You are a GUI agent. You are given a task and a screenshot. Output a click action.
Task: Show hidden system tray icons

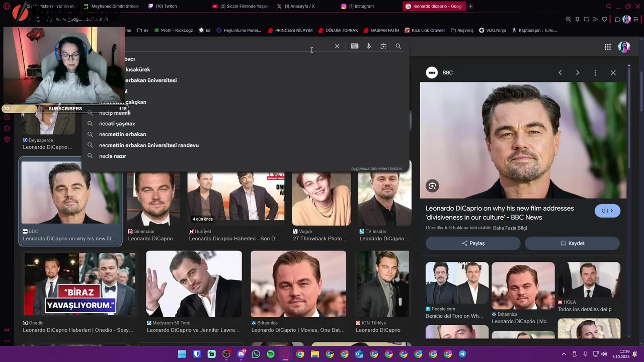pyautogui.click(x=563, y=354)
